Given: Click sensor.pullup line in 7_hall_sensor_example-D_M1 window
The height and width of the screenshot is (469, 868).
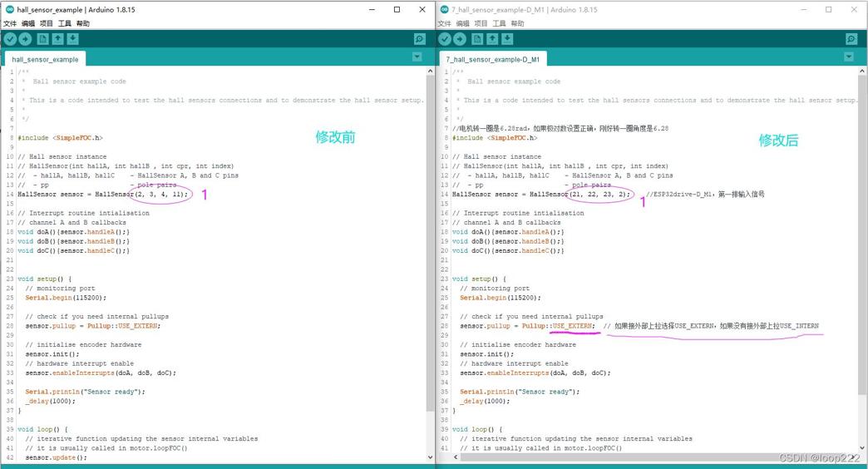Looking at the screenshot, I should point(528,326).
